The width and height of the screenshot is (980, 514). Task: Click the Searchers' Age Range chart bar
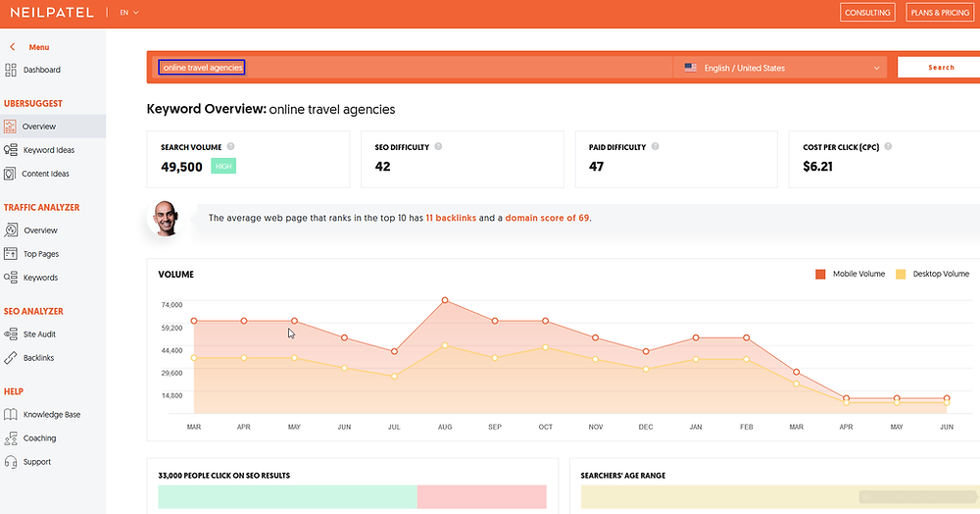tap(780, 496)
